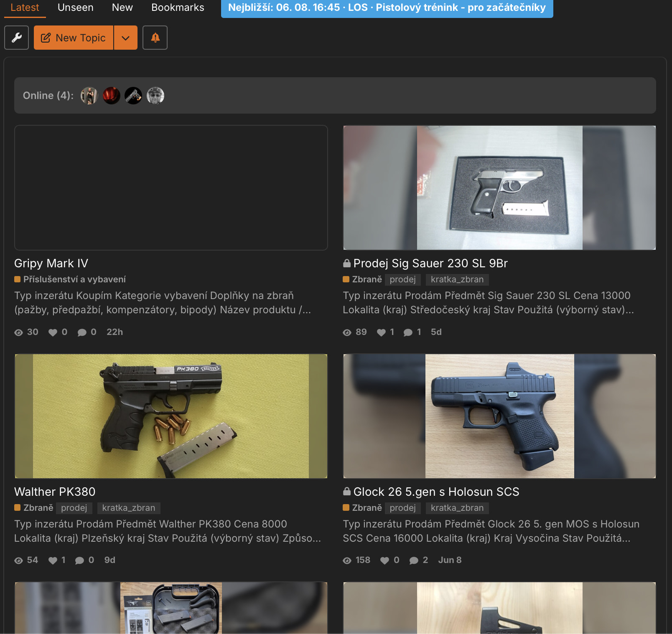
Task: Open the Příslušenství a vybavení category
Action: pos(70,279)
